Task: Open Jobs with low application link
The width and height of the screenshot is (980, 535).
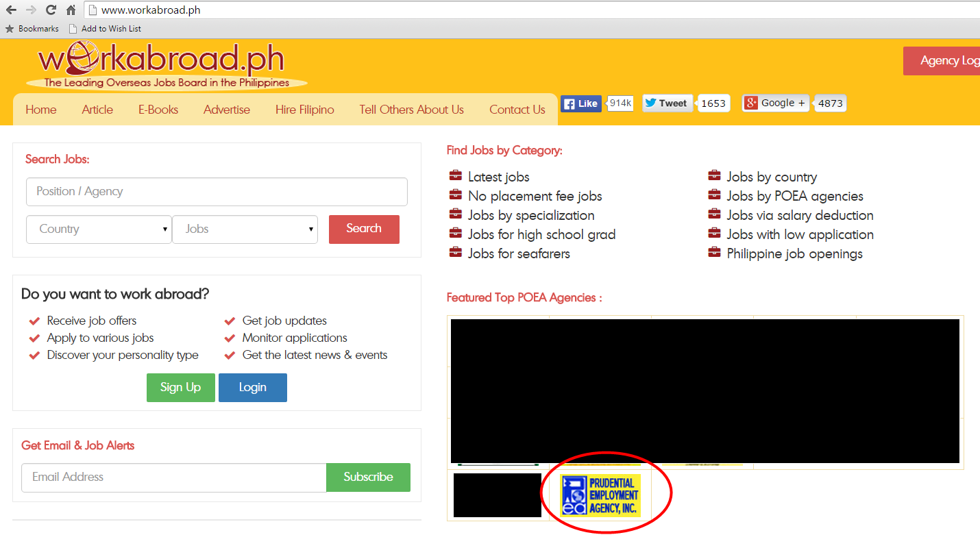Action: (x=800, y=235)
